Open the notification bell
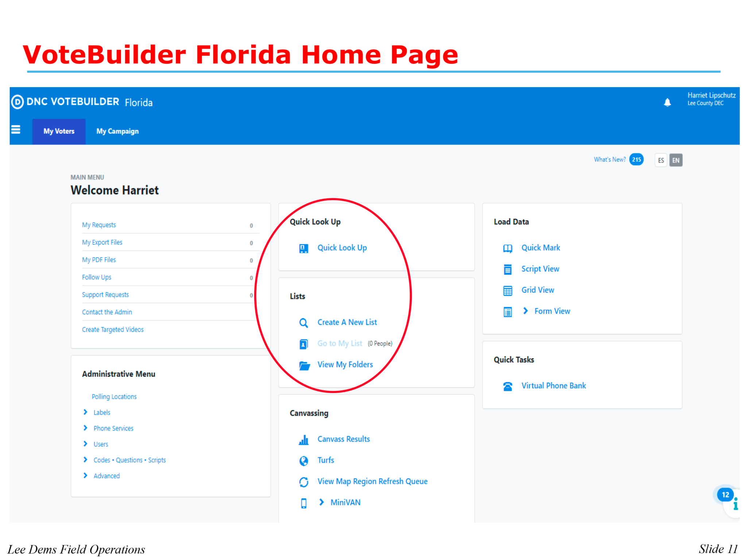Viewport: 747px width, 560px height. tap(667, 102)
